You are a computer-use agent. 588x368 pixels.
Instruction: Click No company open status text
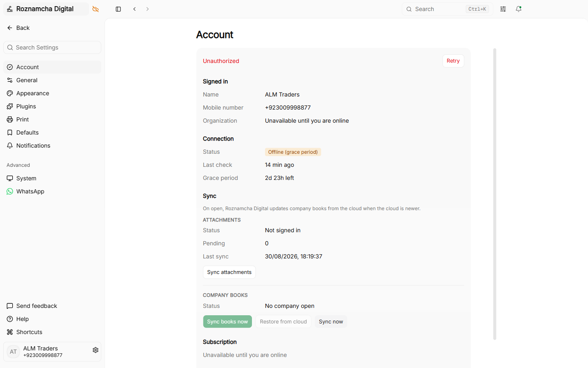(x=290, y=306)
